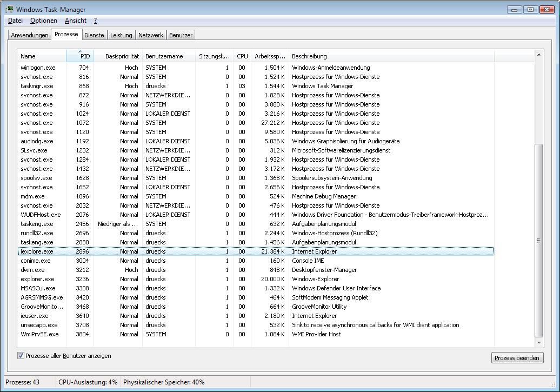Sort by the Name column header

pos(42,56)
